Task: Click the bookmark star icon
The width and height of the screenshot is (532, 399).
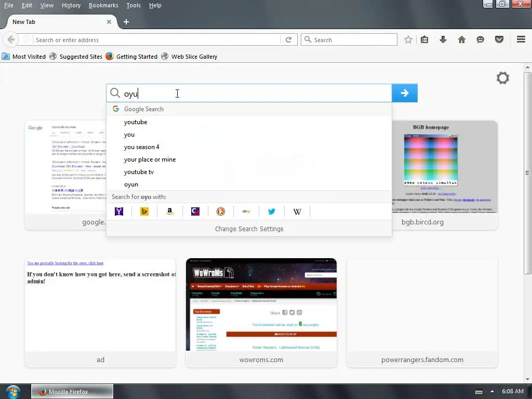Action: click(x=408, y=39)
